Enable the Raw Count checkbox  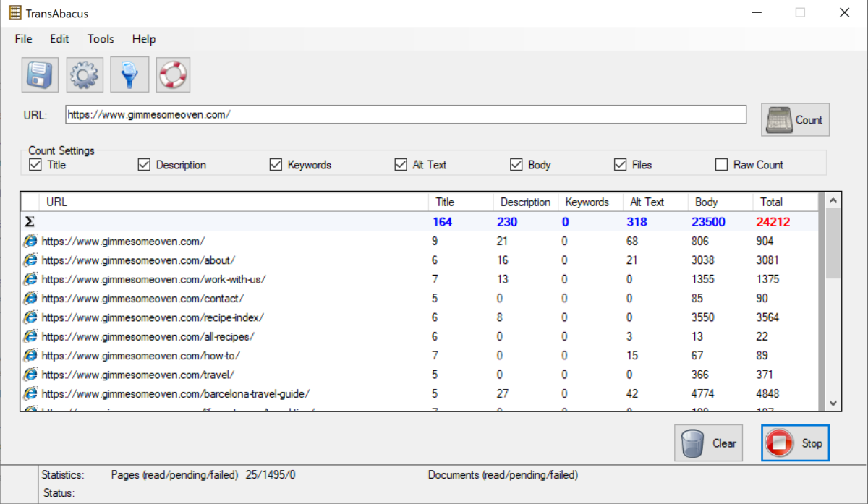click(x=721, y=165)
